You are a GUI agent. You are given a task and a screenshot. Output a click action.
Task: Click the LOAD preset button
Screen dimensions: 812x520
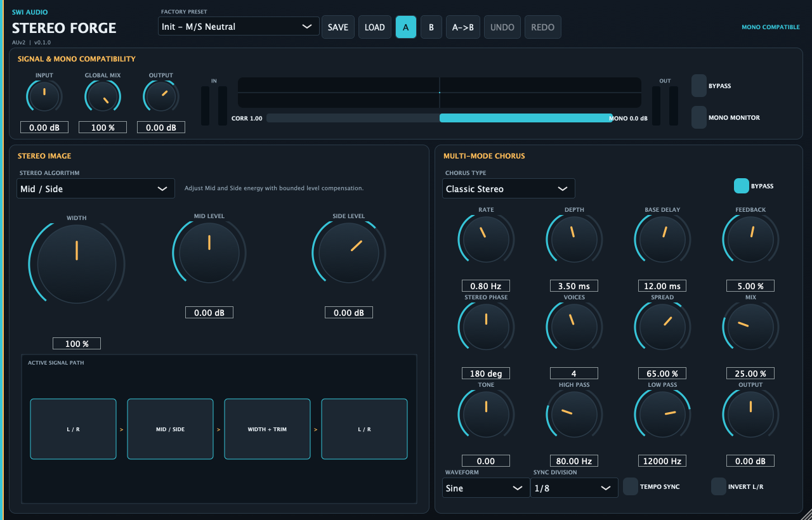click(375, 27)
